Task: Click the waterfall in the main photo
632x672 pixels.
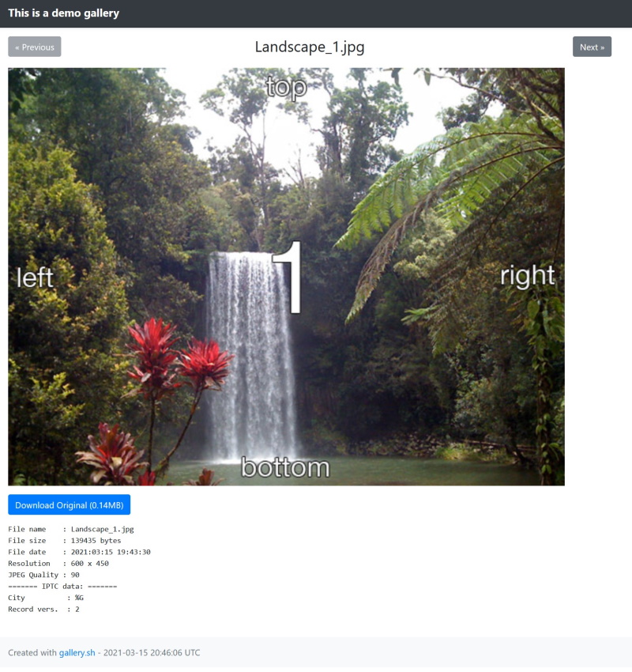Action: click(x=251, y=356)
